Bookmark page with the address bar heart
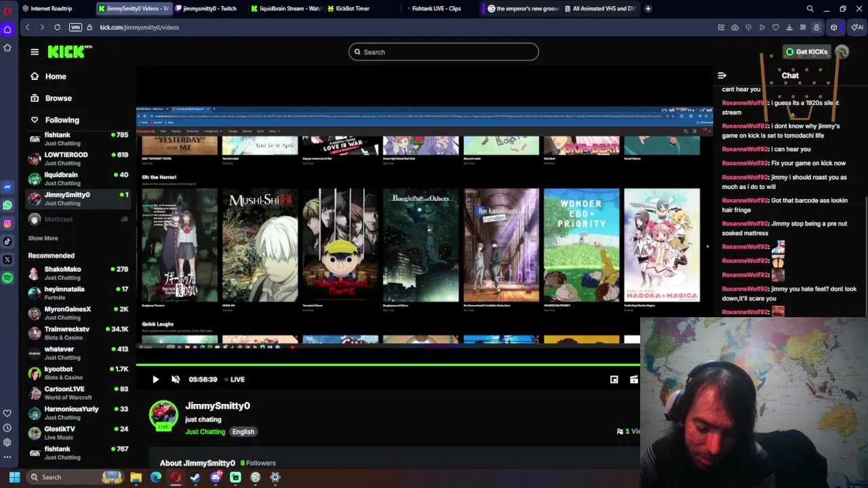Image resolution: width=868 pixels, height=488 pixels. [776, 27]
